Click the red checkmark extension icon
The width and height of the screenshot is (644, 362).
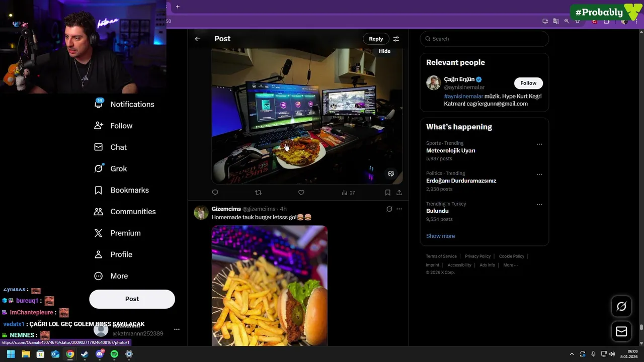tap(594, 21)
